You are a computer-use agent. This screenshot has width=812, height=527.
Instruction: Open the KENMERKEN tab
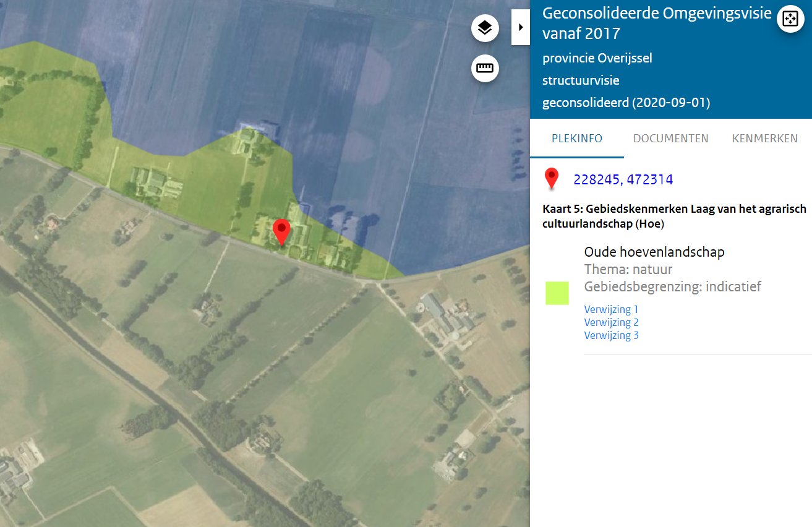(x=764, y=139)
